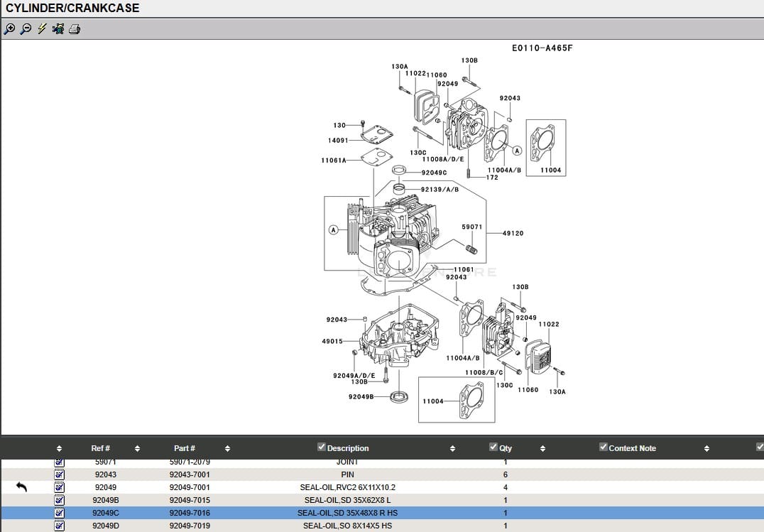Click the back arrow beside row 92049
The height and width of the screenshot is (532, 764).
(x=21, y=487)
